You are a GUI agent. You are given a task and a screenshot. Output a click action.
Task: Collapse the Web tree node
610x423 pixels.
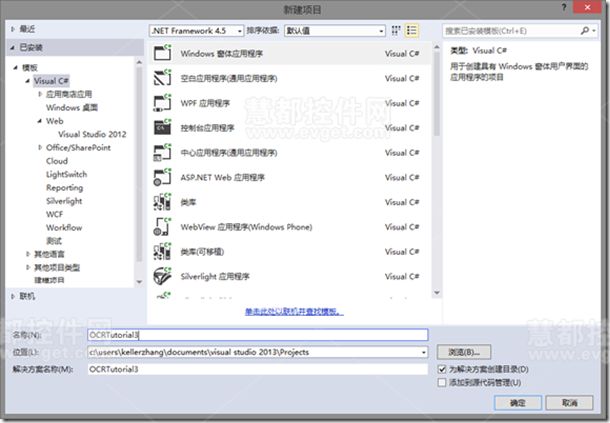(x=40, y=121)
